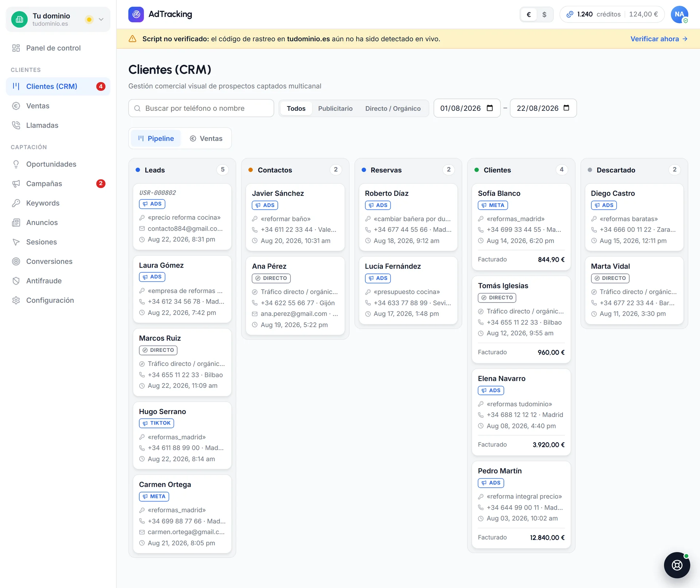
Task: Filter leads by Publicitario
Action: point(335,108)
